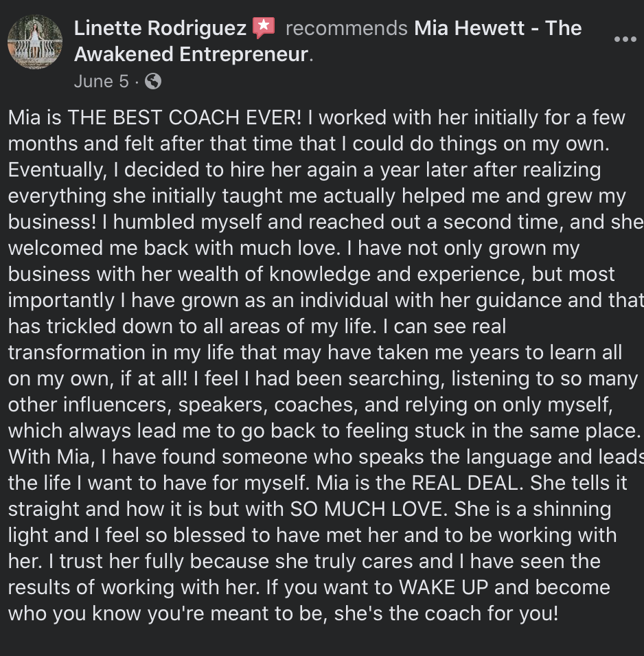Image resolution: width=644 pixels, height=656 pixels.
Task: Click the REAL DEAL phrase in review
Action: pyautogui.click(x=468, y=483)
